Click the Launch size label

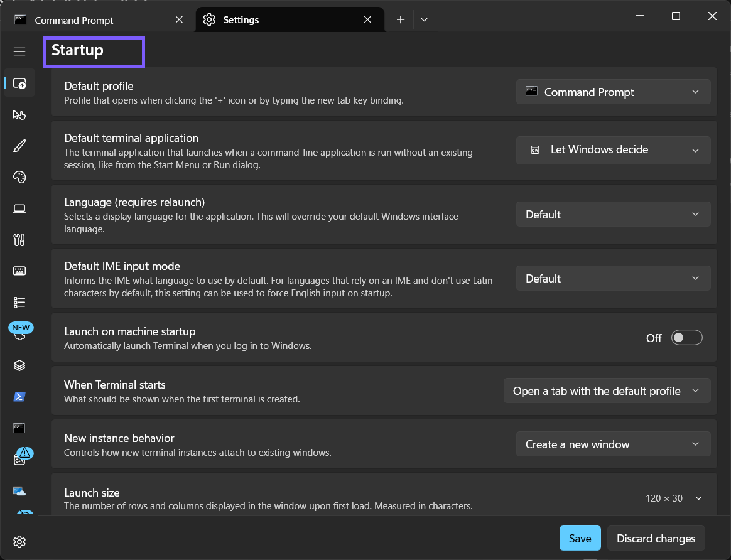92,492
